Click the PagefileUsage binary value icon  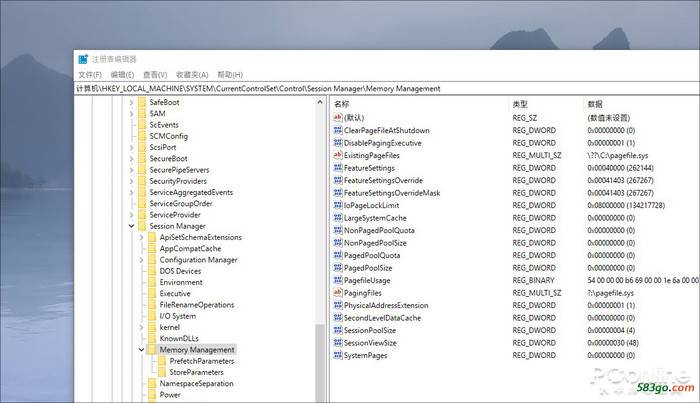click(337, 280)
